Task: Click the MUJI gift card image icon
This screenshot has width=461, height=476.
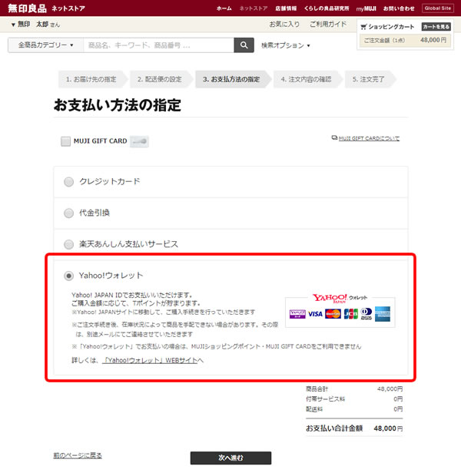Action: 139,141
